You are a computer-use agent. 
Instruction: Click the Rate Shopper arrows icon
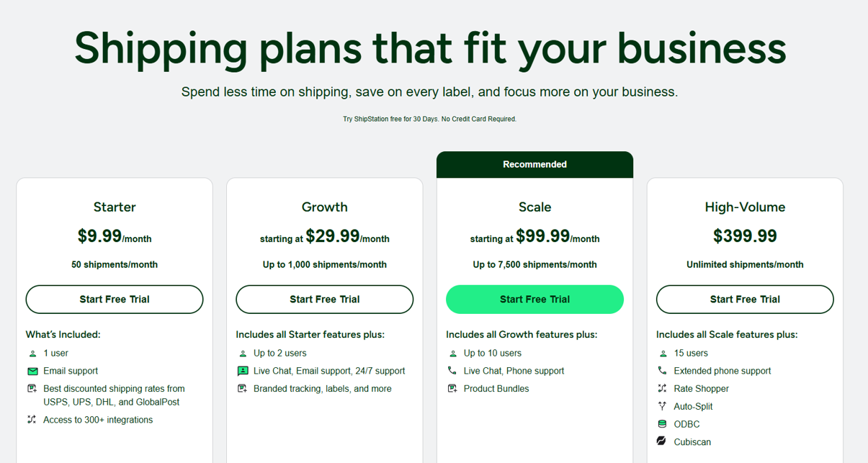tap(663, 388)
